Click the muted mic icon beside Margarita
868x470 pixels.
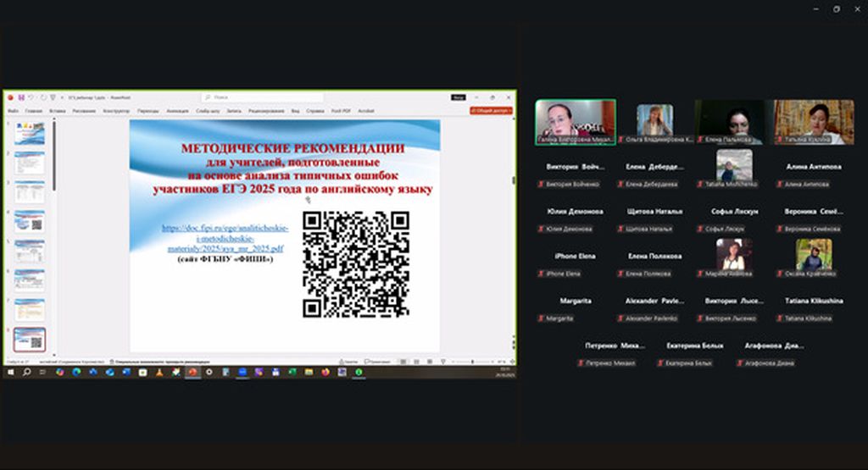[541, 318]
